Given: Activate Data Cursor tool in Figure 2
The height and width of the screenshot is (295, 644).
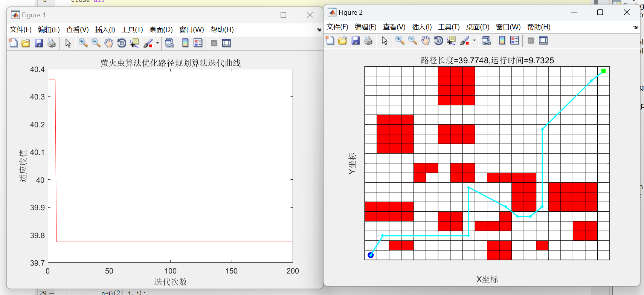Looking at the screenshot, I should [451, 41].
